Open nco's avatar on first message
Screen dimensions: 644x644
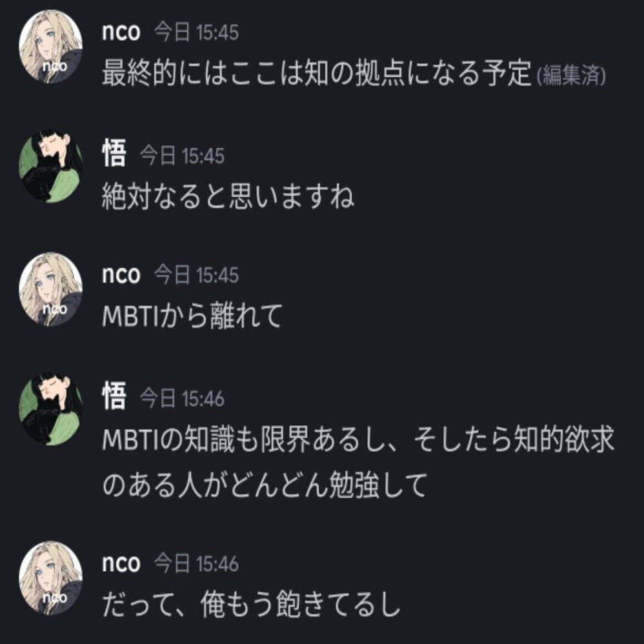tap(50, 46)
